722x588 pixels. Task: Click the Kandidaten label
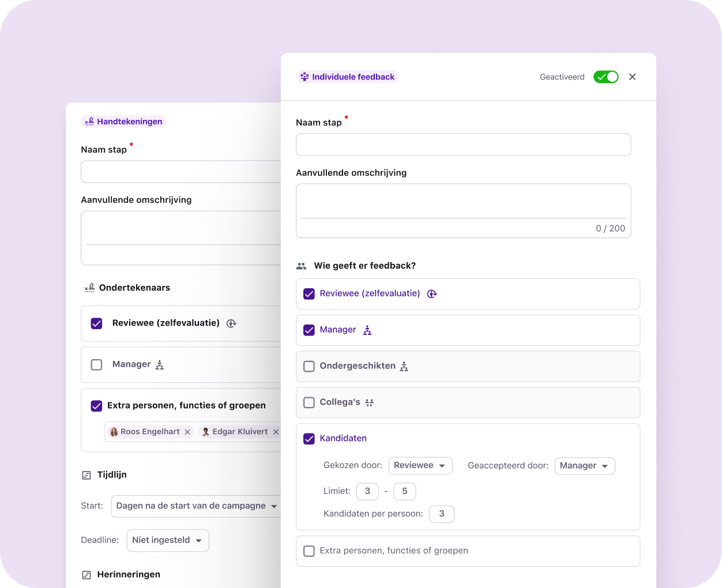tap(343, 438)
